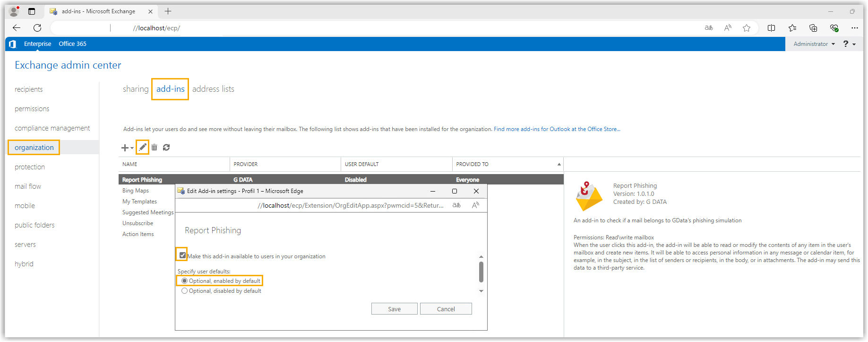Minimize the Edit Add-in settings window
868x342 pixels.
pos(433,191)
